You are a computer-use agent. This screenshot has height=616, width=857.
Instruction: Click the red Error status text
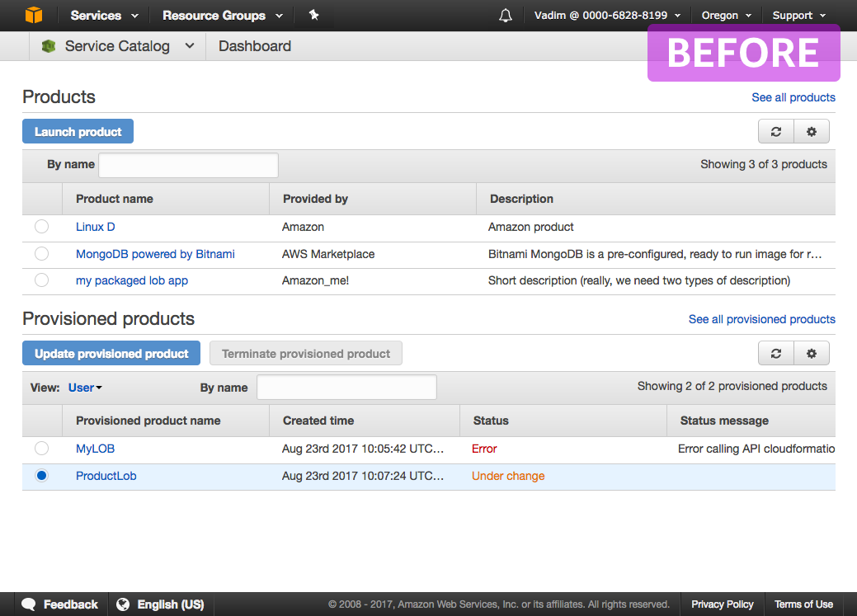(x=484, y=449)
